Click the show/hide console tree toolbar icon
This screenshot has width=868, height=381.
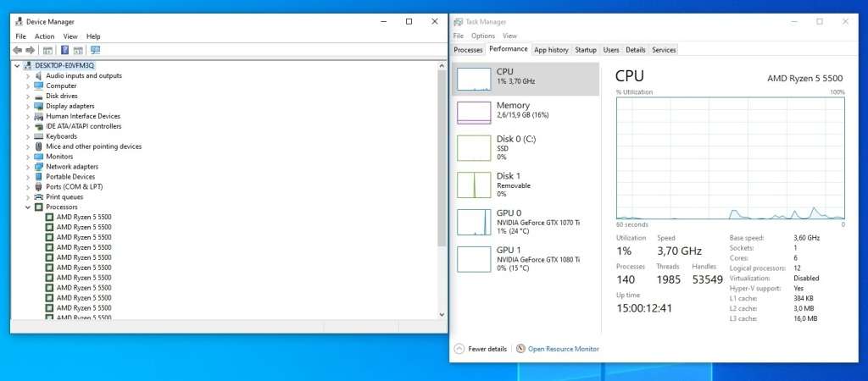48,50
